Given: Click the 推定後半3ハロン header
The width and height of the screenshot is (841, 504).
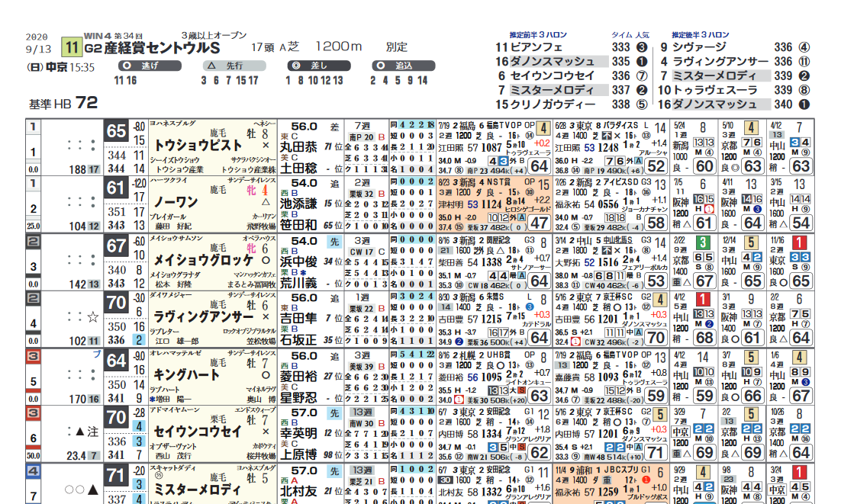Looking at the screenshot, I should click(701, 35).
